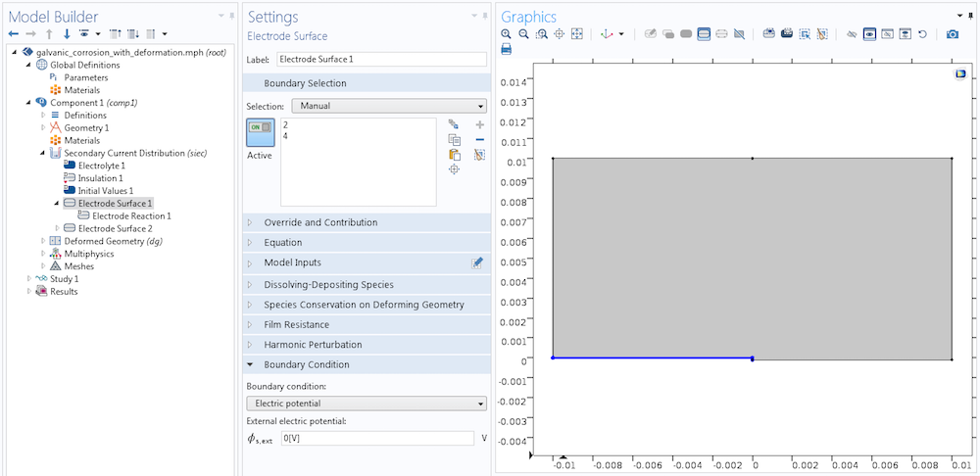Image resolution: width=980 pixels, height=476 pixels.
Task: Click the external electric potential input field
Action: point(377,439)
